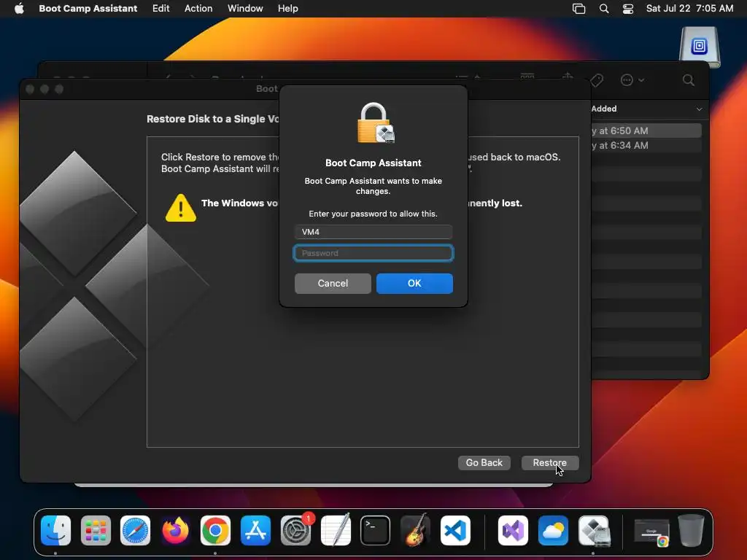Viewport: 747px width, 560px height.
Task: Open the Trash from the Dock
Action: tap(692, 531)
